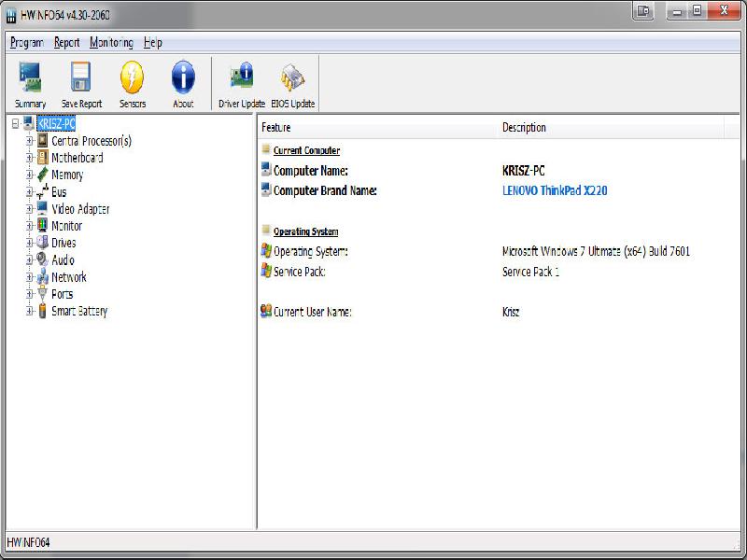Open the Program menu
The width and height of the screenshot is (747, 560).
coord(27,42)
